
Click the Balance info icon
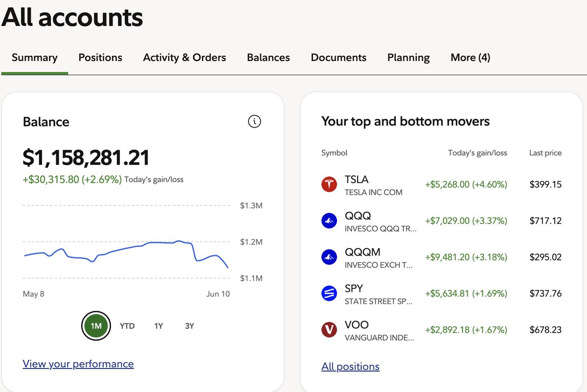[254, 121]
